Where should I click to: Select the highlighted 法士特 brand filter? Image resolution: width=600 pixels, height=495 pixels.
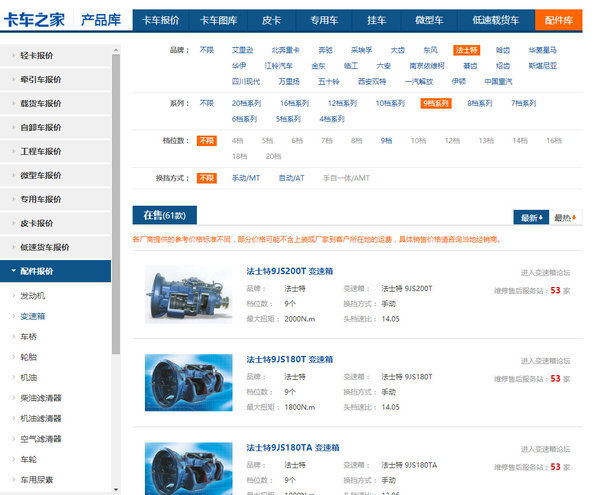pos(466,50)
